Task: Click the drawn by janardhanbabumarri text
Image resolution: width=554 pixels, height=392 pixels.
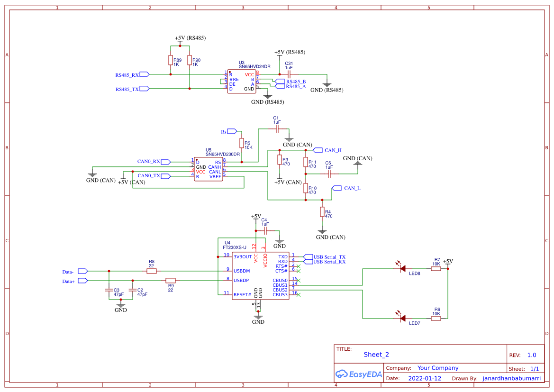Action: pyautogui.click(x=511, y=378)
